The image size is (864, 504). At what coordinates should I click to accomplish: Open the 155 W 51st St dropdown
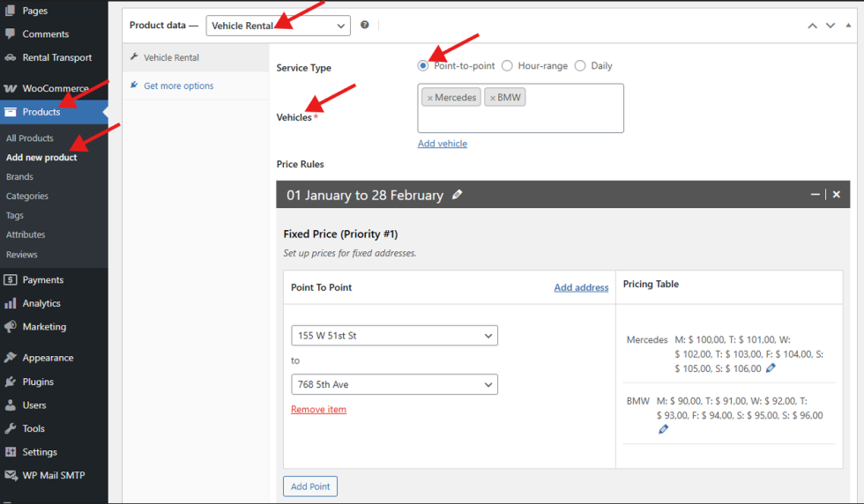[394, 336]
